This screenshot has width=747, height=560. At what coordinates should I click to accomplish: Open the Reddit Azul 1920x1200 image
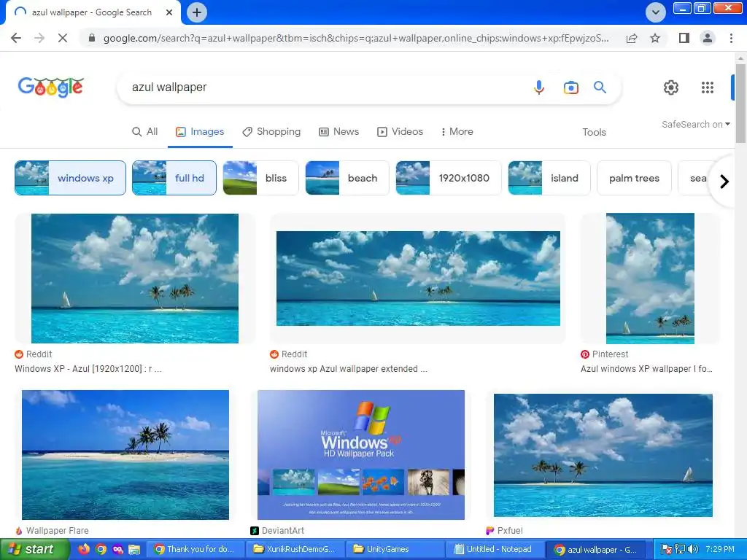135,279
